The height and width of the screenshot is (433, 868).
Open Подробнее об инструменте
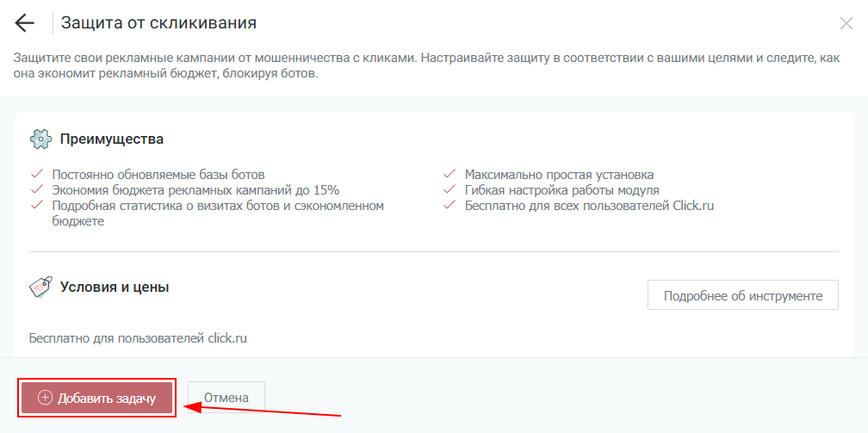coord(742,295)
